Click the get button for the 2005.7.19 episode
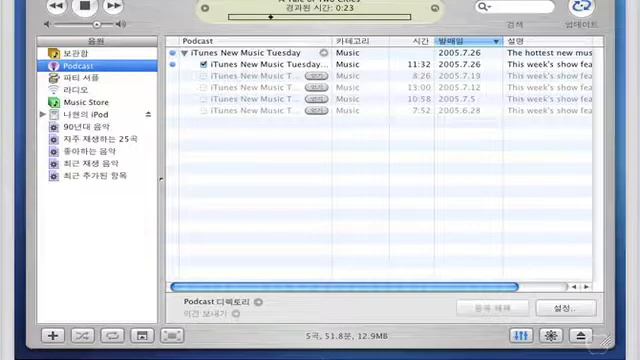 click(316, 76)
